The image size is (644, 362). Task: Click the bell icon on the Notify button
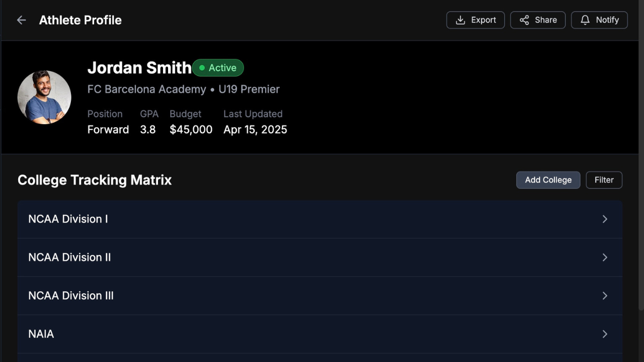click(x=585, y=20)
